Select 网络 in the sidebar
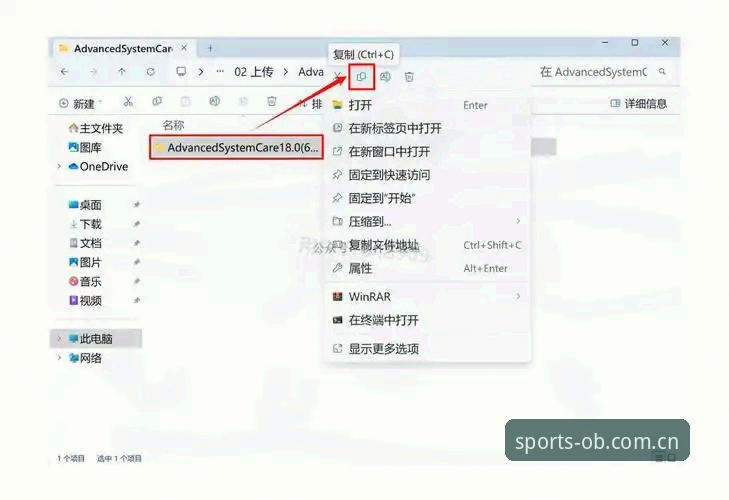 pyautogui.click(x=85, y=358)
